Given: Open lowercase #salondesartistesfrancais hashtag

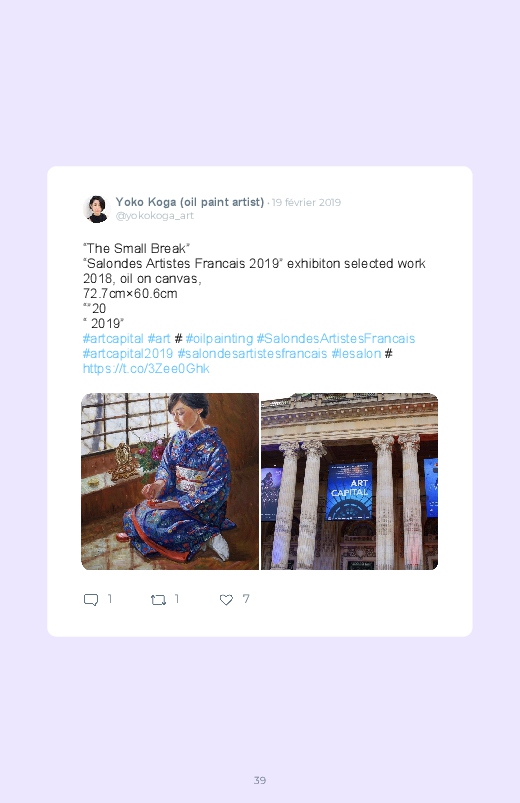Looking at the screenshot, I should [252, 353].
